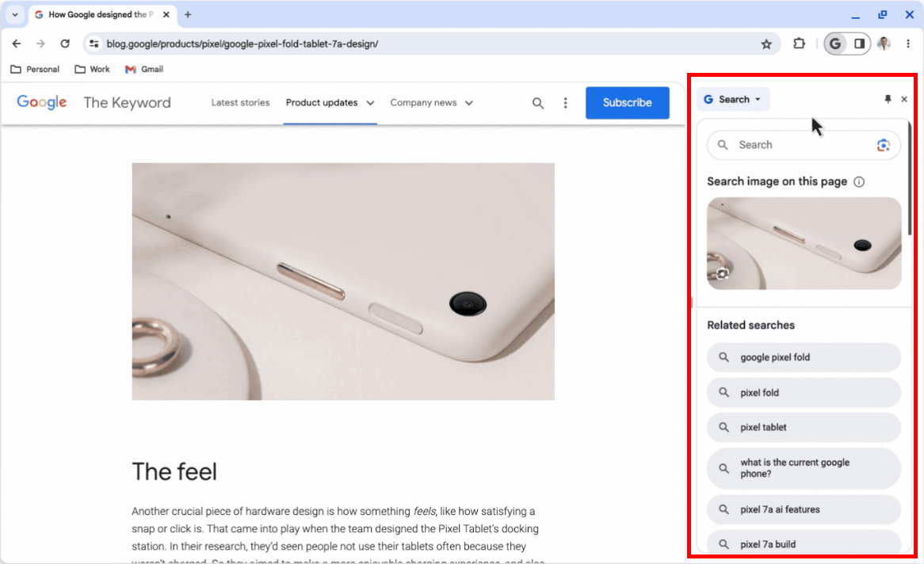Select the 'pixel fold' related search
This screenshot has height=564, width=924.
point(804,392)
